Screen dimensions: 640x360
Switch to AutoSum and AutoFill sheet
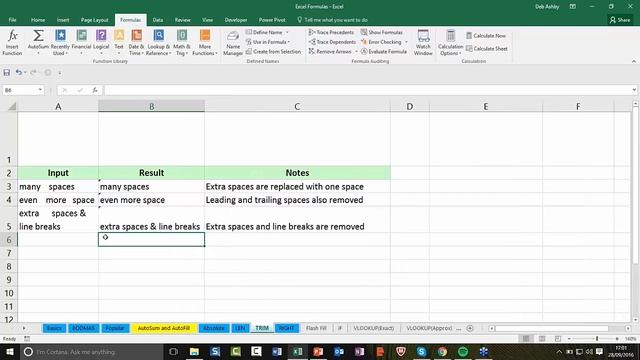click(164, 328)
